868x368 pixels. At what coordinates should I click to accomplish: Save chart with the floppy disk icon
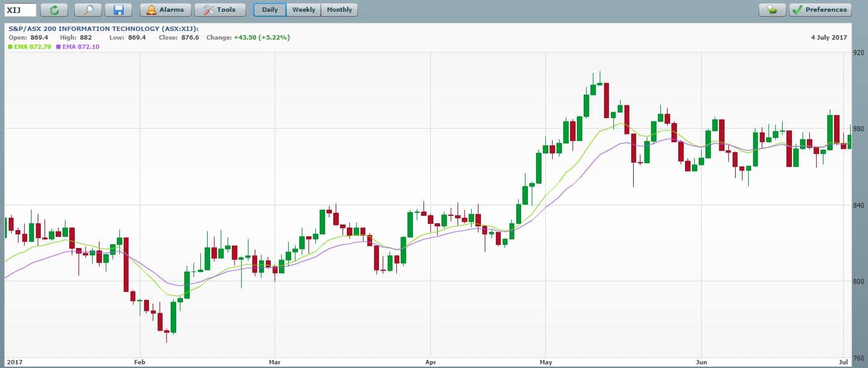click(118, 10)
